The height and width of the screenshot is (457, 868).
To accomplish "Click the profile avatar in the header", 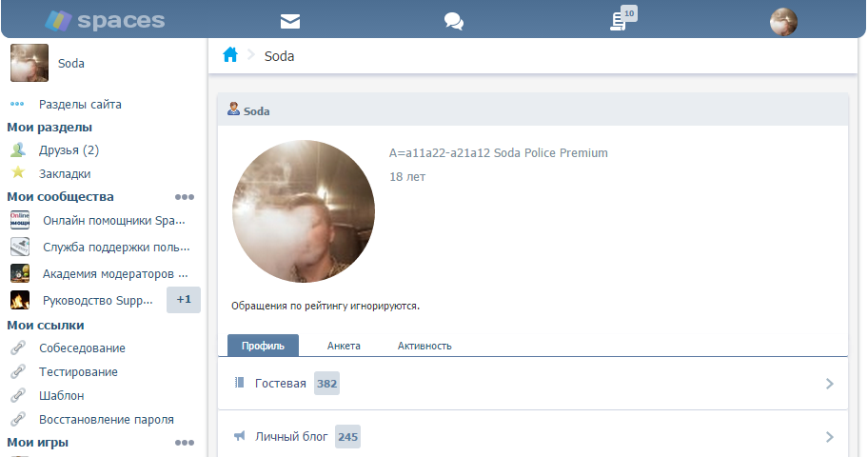I will (x=783, y=22).
